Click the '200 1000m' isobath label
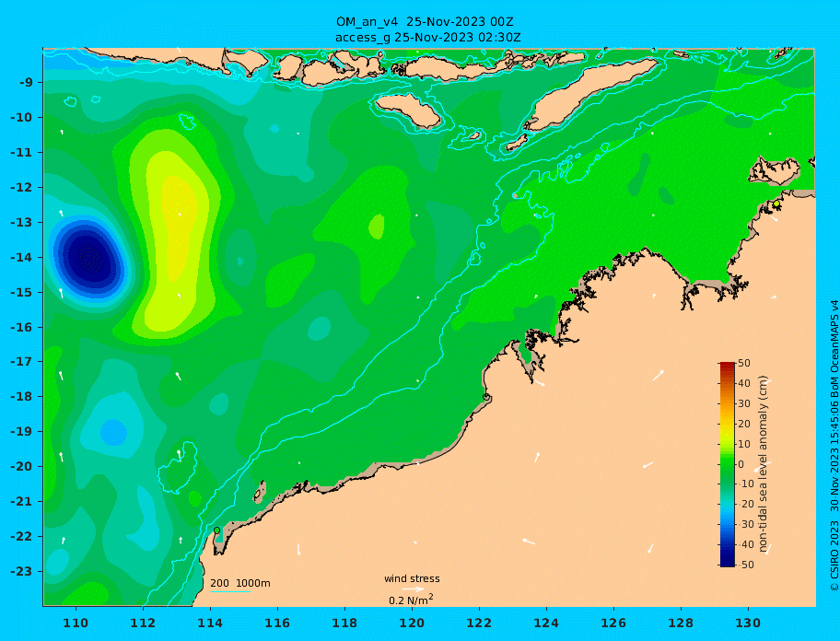This screenshot has width=840, height=641. click(240, 583)
